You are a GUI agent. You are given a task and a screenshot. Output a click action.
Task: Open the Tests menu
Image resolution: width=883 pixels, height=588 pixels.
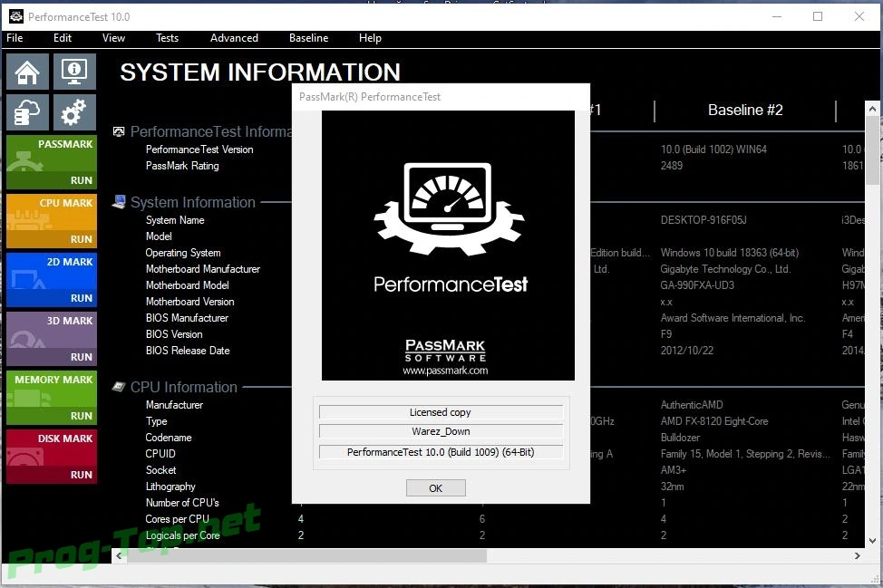pyautogui.click(x=167, y=38)
